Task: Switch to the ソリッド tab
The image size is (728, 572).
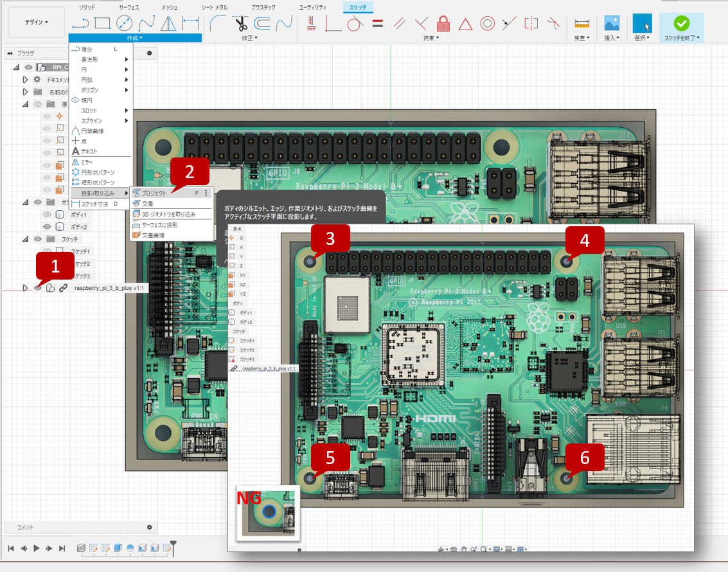Action: click(x=87, y=8)
